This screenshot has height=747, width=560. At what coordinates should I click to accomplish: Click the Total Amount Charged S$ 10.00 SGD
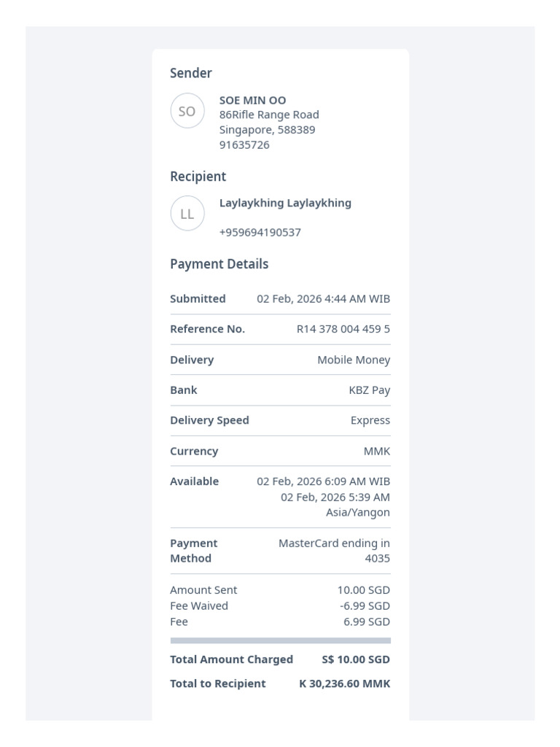[x=356, y=659]
